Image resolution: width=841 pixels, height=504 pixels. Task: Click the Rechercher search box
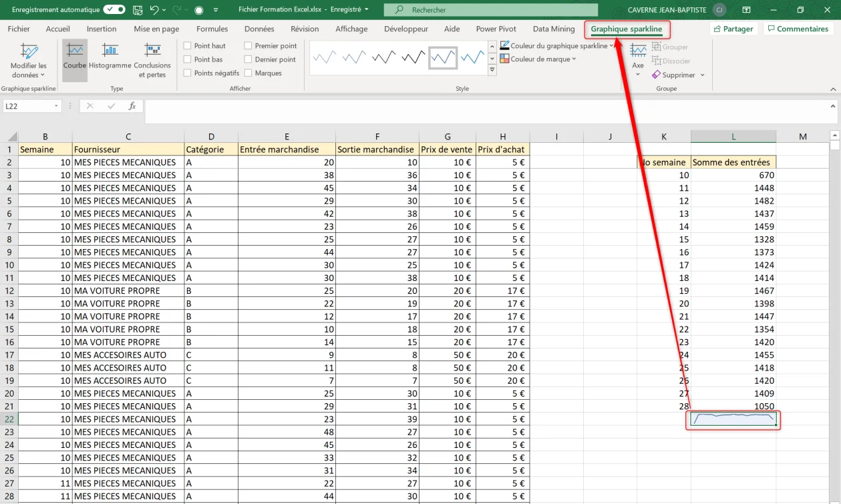click(x=491, y=10)
